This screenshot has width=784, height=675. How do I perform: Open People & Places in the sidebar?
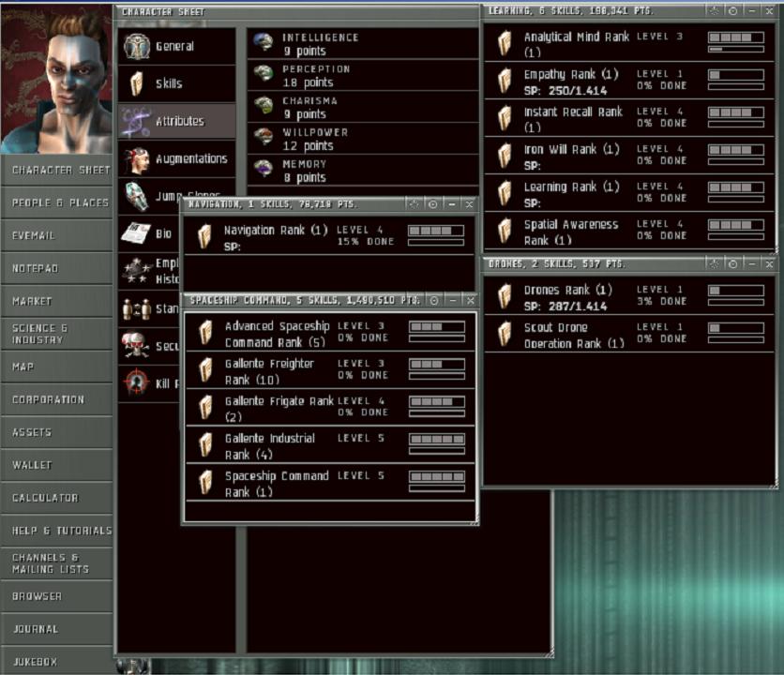[56, 202]
